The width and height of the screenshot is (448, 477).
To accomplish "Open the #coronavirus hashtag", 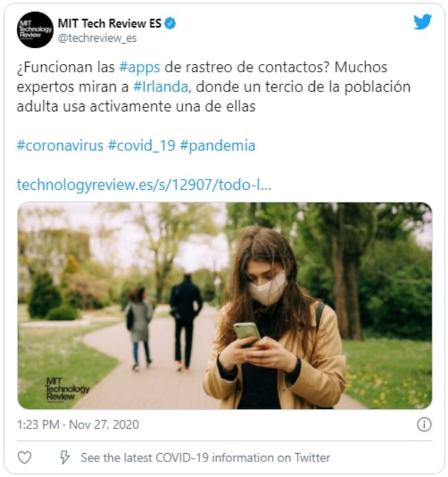I will (x=60, y=146).
